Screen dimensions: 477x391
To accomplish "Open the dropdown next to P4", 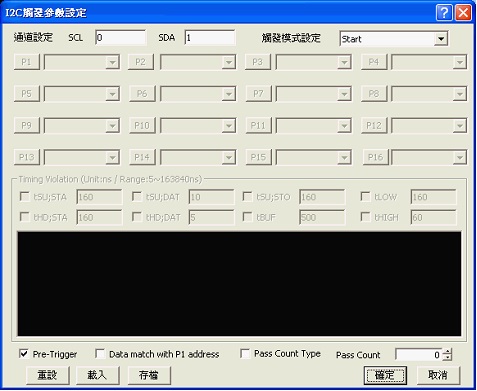I will coord(460,62).
